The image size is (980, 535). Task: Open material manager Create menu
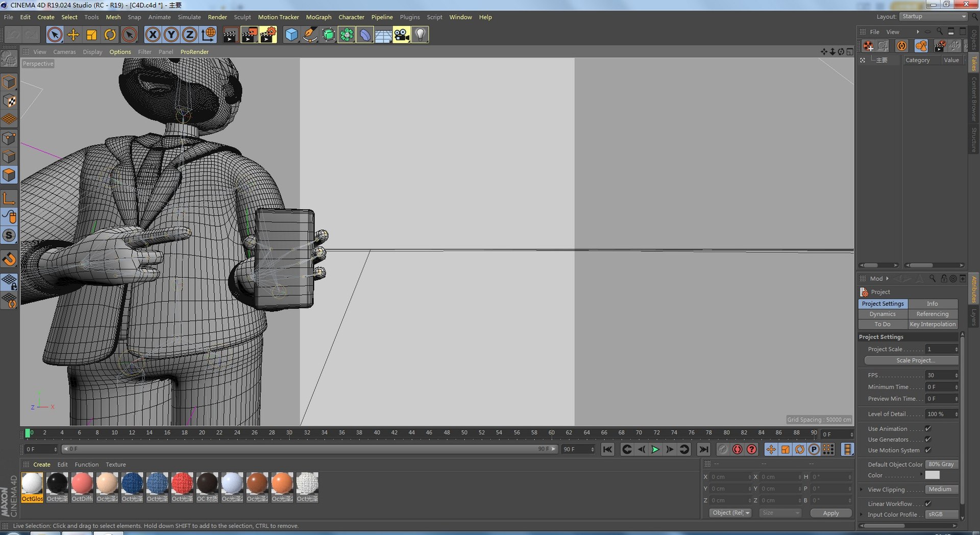pos(42,465)
